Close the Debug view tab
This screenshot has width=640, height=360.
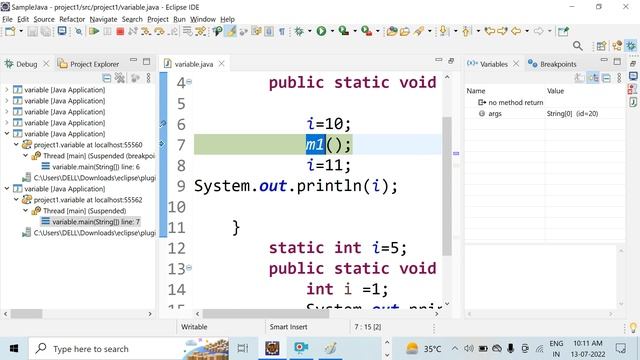46,64
